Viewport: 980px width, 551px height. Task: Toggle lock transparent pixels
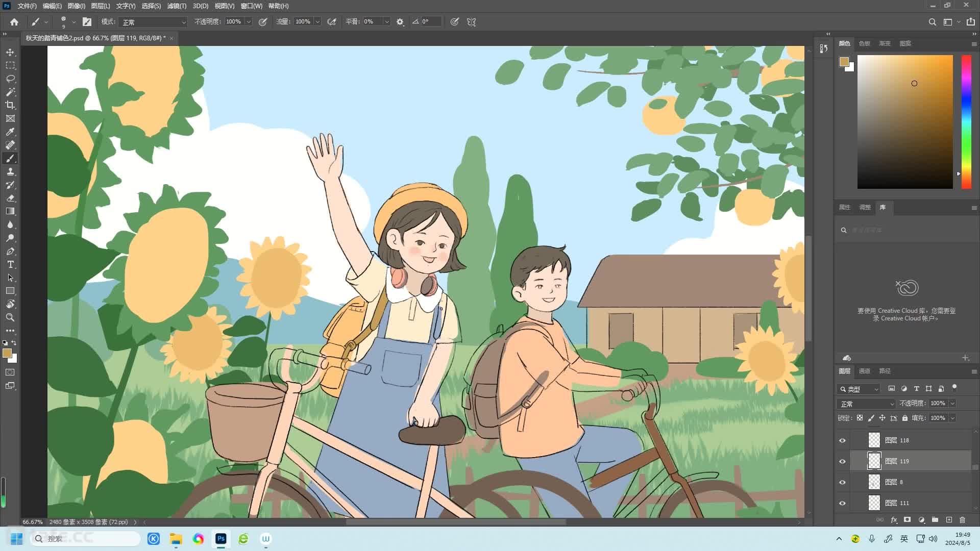click(x=860, y=418)
